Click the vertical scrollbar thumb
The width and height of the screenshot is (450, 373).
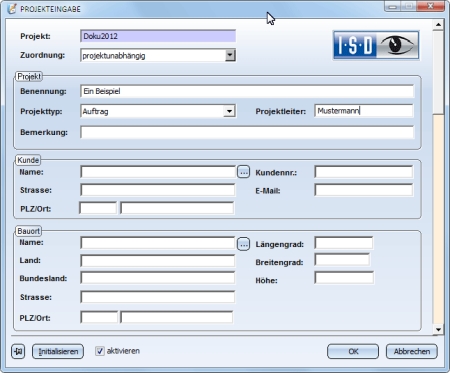(x=438, y=72)
